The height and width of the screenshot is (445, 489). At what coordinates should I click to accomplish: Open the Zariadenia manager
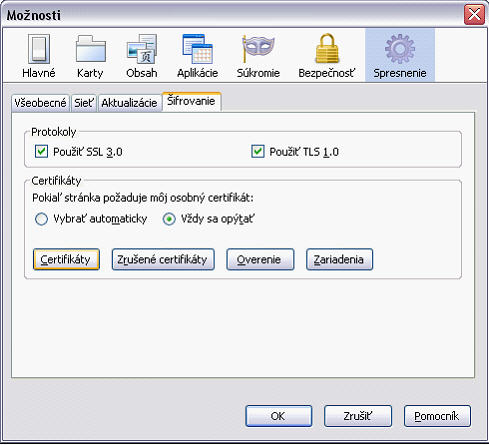[x=339, y=259]
